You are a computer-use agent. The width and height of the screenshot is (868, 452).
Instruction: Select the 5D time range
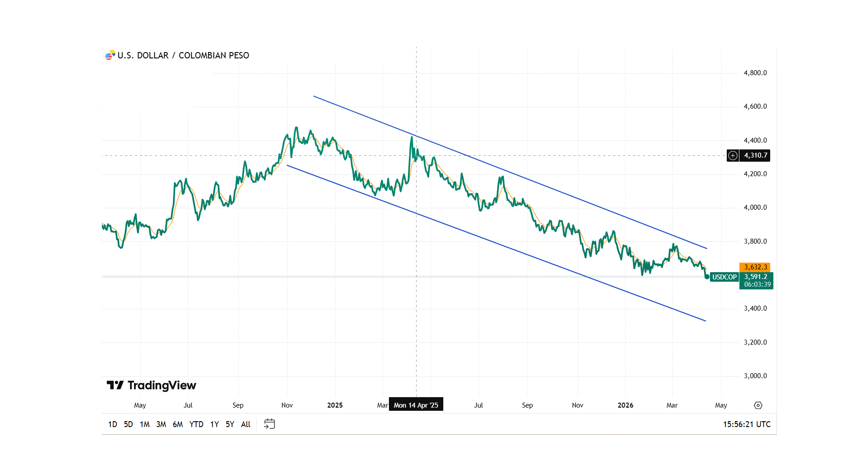click(128, 424)
